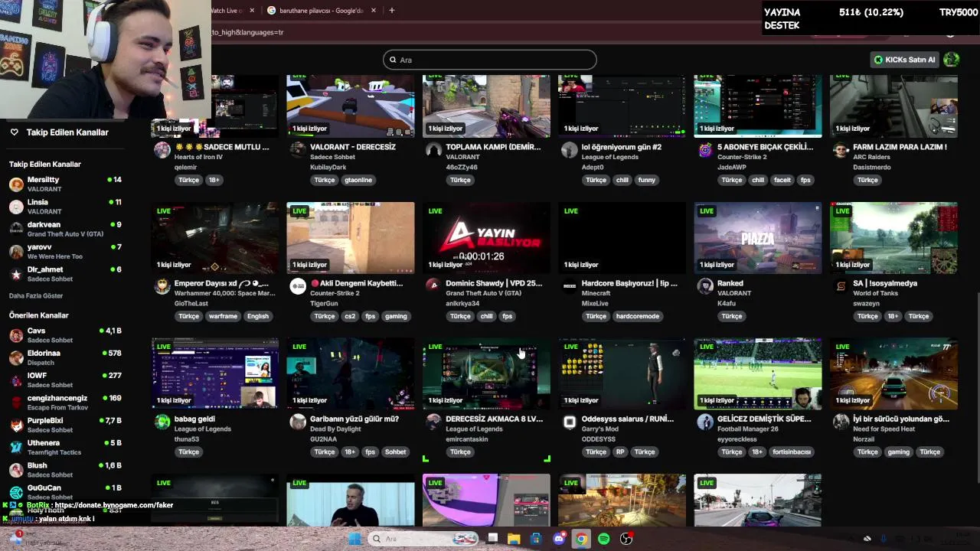
Task: Click the heart icon beside Takip Edilen Kanallar
Action: pos(14,132)
